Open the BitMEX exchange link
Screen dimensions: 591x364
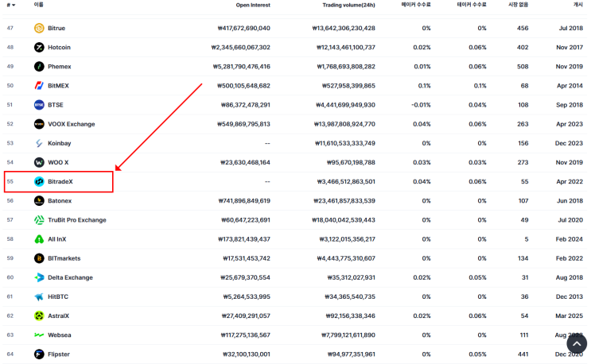tap(58, 86)
